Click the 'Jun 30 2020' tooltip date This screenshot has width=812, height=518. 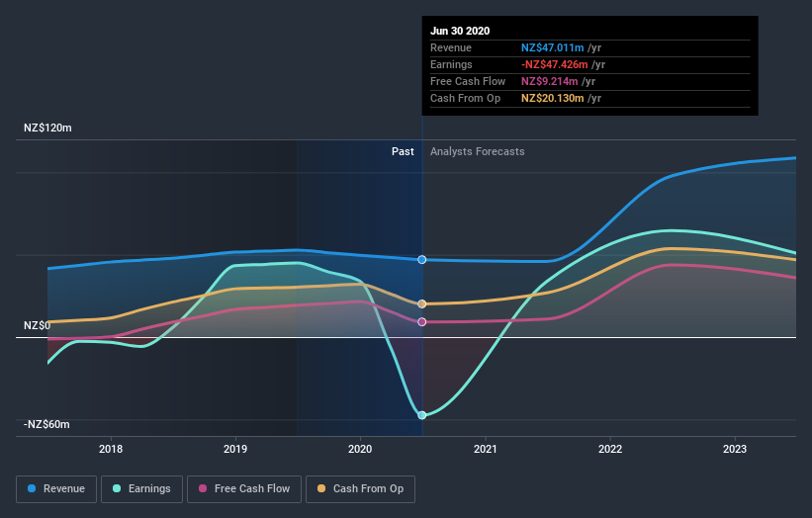tap(460, 31)
